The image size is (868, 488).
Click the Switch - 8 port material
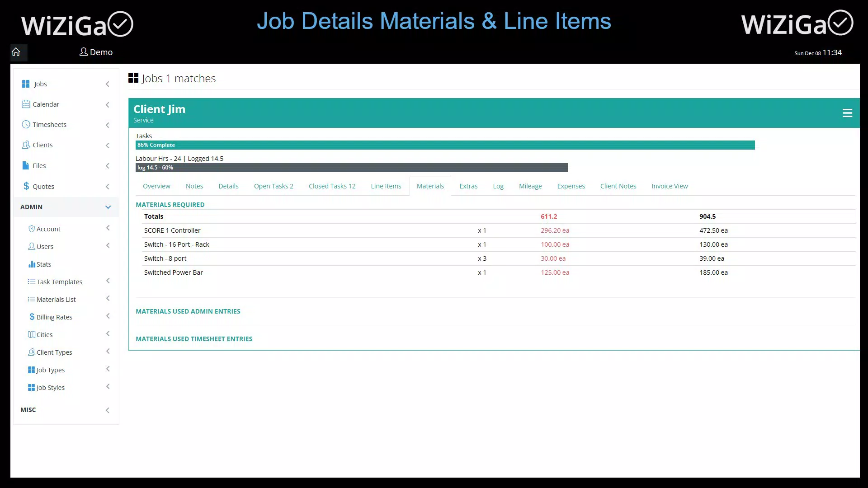click(165, 258)
